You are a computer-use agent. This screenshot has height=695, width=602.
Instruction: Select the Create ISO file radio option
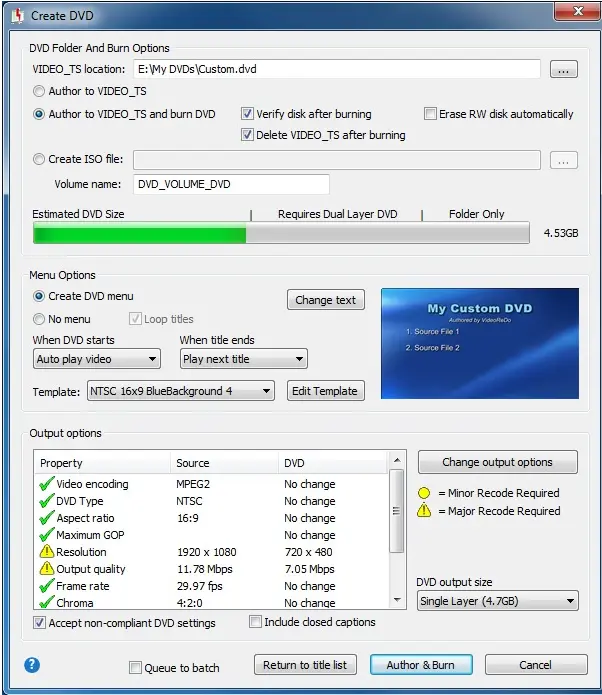(x=40, y=159)
